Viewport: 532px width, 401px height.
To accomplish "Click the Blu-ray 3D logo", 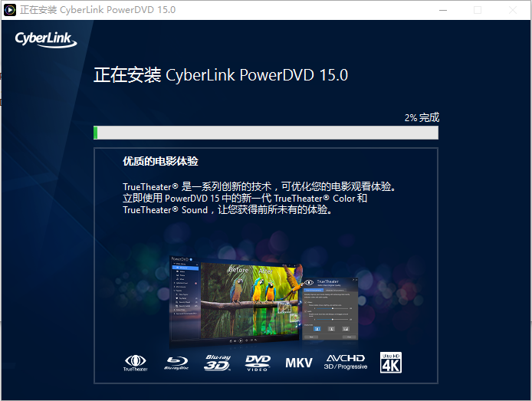I will coord(218,362).
